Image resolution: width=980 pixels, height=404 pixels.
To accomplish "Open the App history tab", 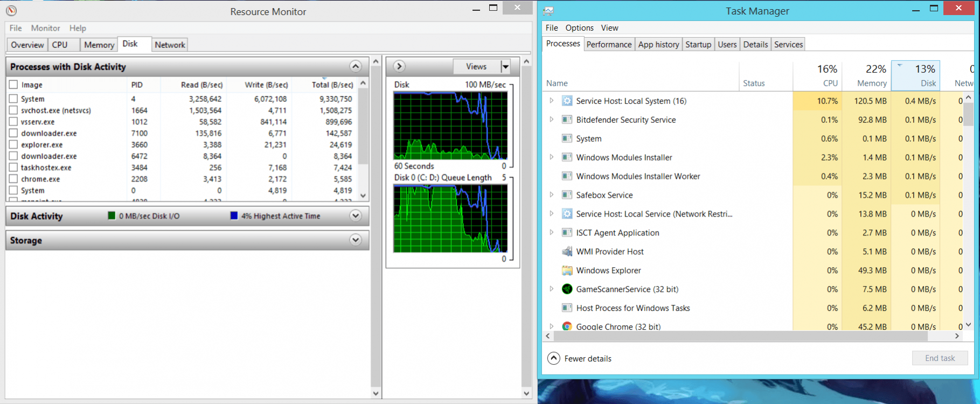I will coord(658,44).
